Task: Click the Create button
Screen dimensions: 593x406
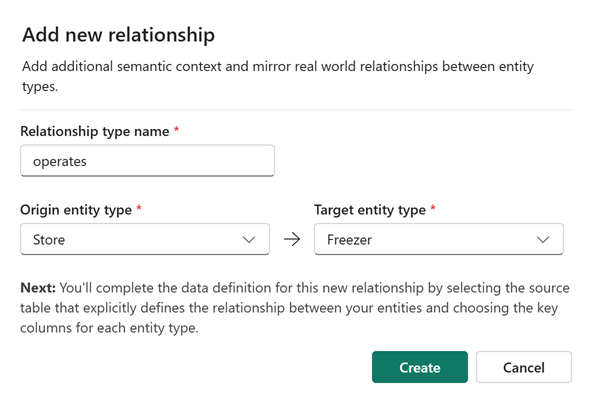Action: (x=420, y=367)
